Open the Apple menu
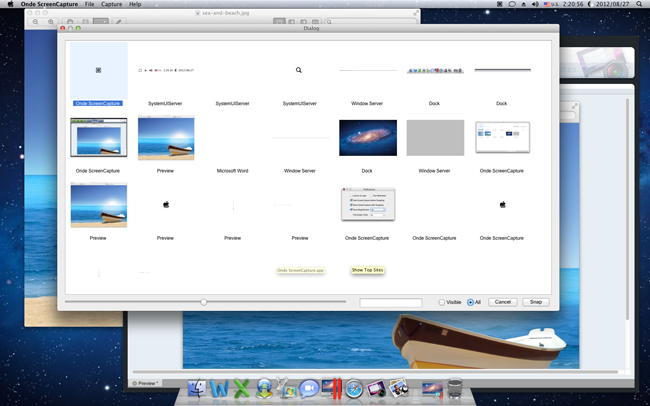 [9, 4]
